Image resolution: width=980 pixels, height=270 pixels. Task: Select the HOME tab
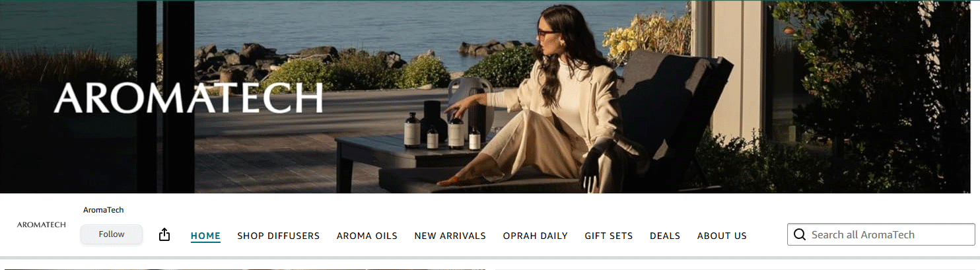[x=205, y=236]
